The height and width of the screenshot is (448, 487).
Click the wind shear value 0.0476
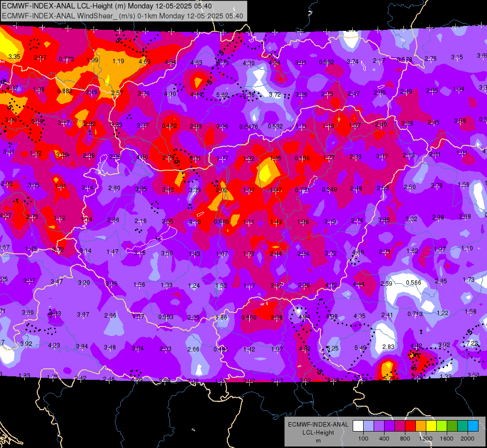[249, 127]
